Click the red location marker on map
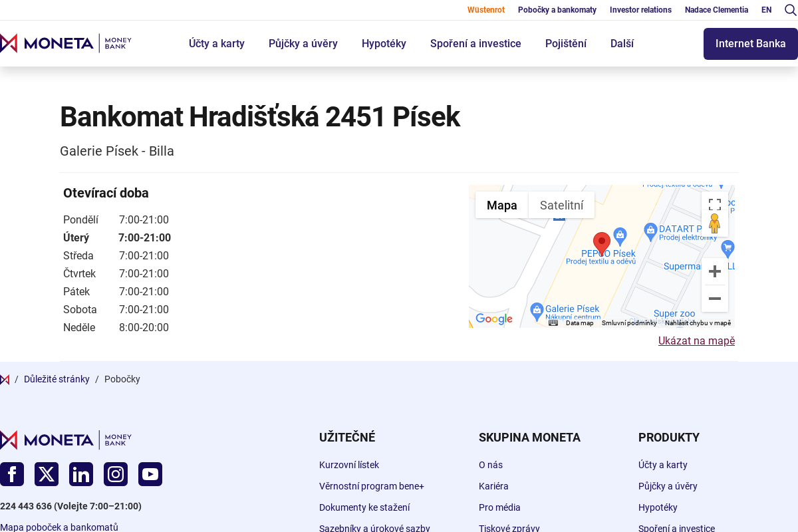Screen dimensions: 798x532 point(602,243)
